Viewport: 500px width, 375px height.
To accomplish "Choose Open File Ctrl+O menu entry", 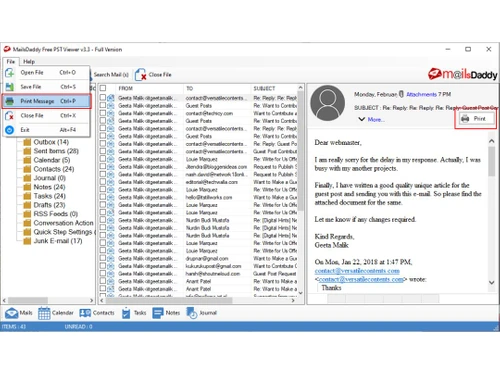I will click(47, 72).
